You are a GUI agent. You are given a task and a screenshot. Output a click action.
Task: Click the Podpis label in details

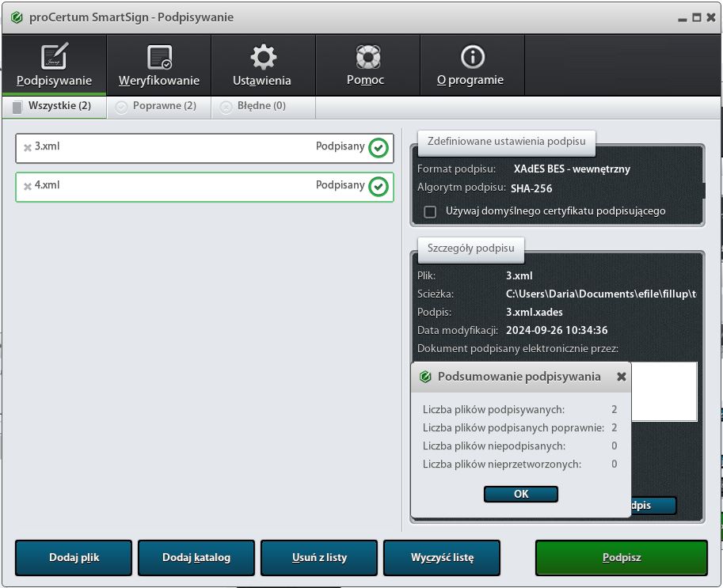(434, 312)
